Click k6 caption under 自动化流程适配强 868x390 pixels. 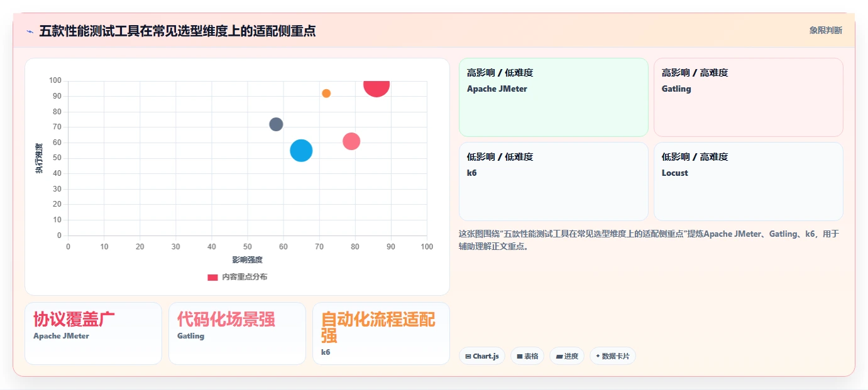(x=326, y=352)
